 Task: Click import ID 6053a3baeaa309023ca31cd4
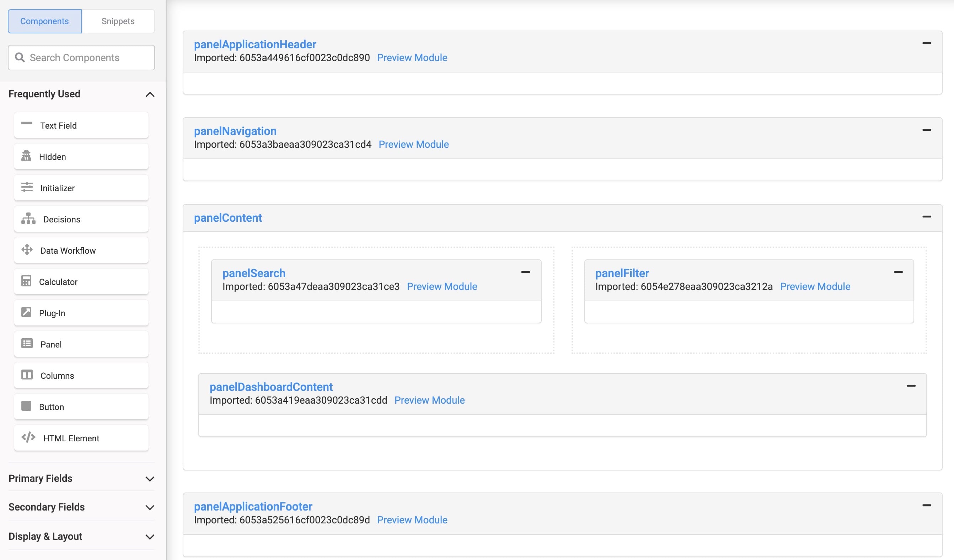coord(305,145)
